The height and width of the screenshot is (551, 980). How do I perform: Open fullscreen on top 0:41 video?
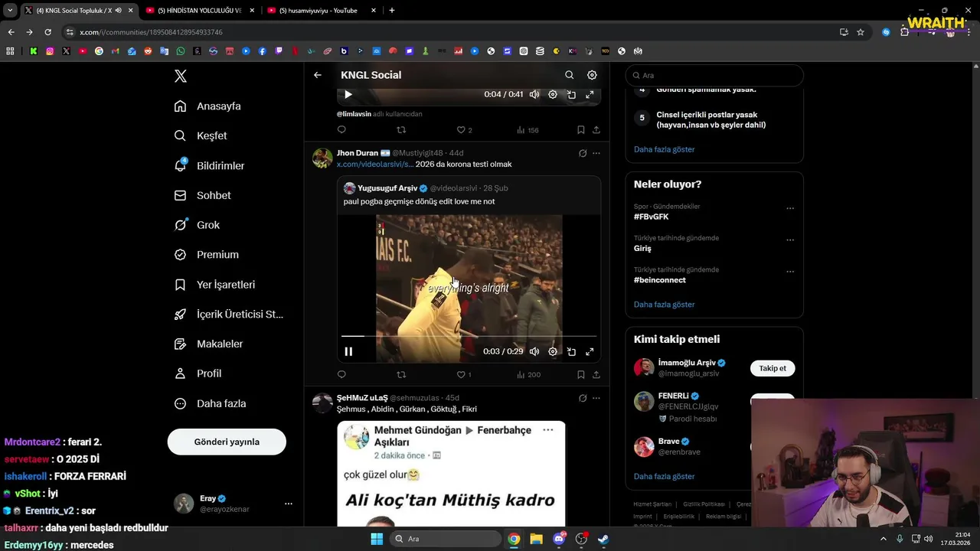tap(590, 95)
